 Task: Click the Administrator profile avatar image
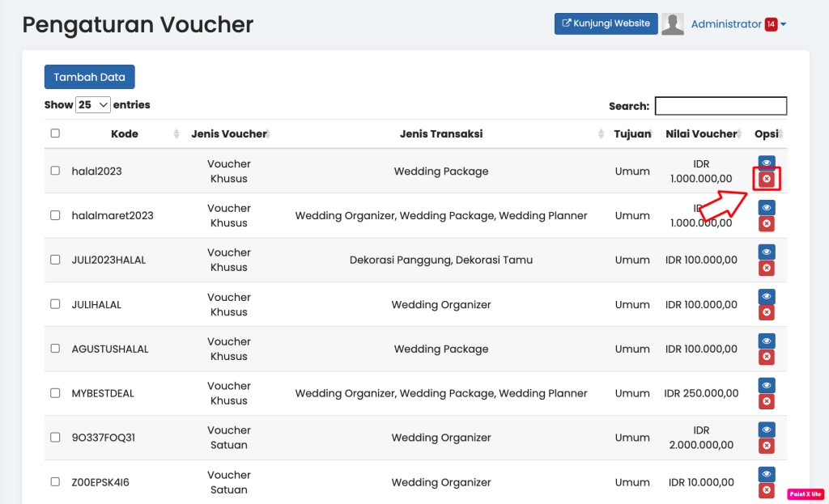[673, 24]
